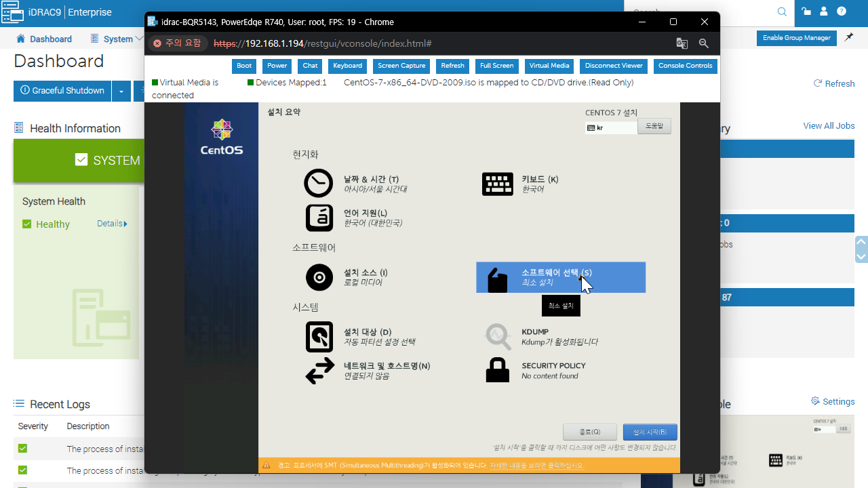
Task: Click SMT warning details link
Action: coord(536,466)
